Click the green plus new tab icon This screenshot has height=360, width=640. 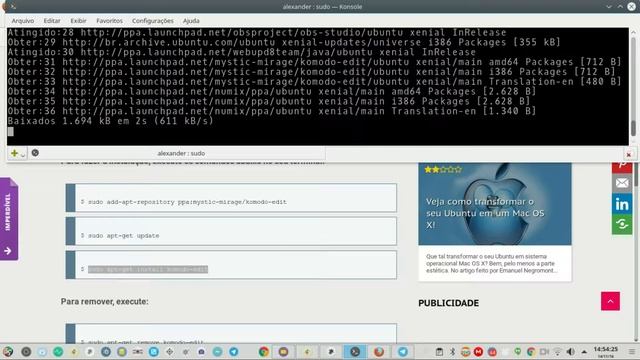pos(14,153)
